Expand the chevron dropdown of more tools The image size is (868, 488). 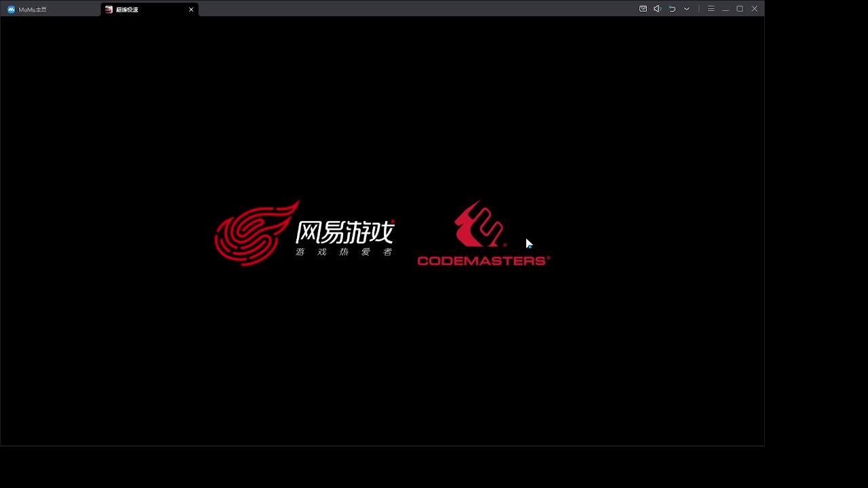pyautogui.click(x=687, y=9)
